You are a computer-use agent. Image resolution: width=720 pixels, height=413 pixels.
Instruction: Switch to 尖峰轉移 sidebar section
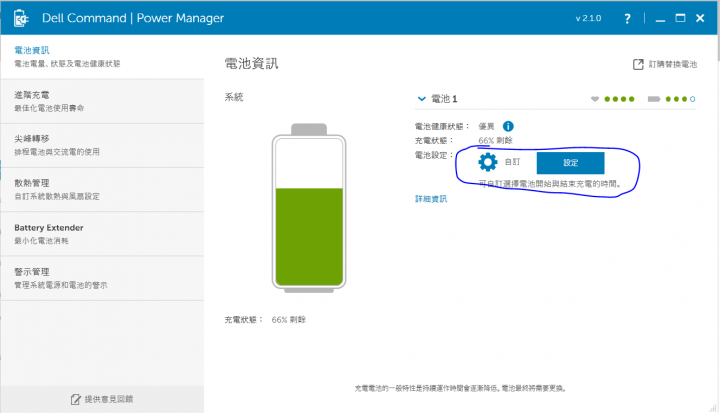tap(100, 145)
